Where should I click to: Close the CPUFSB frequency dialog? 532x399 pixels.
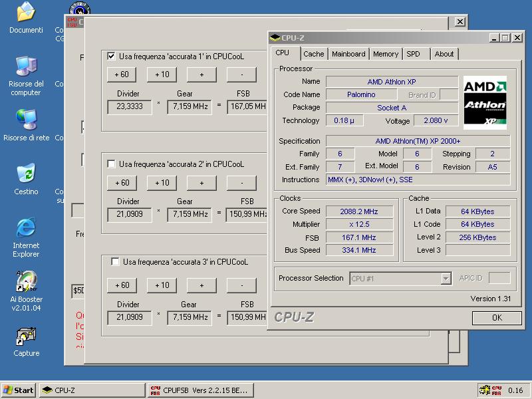point(460,22)
